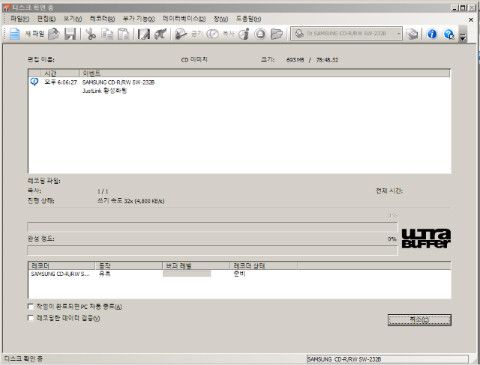Click the Burn (굽기) disc icon

pos(181,34)
